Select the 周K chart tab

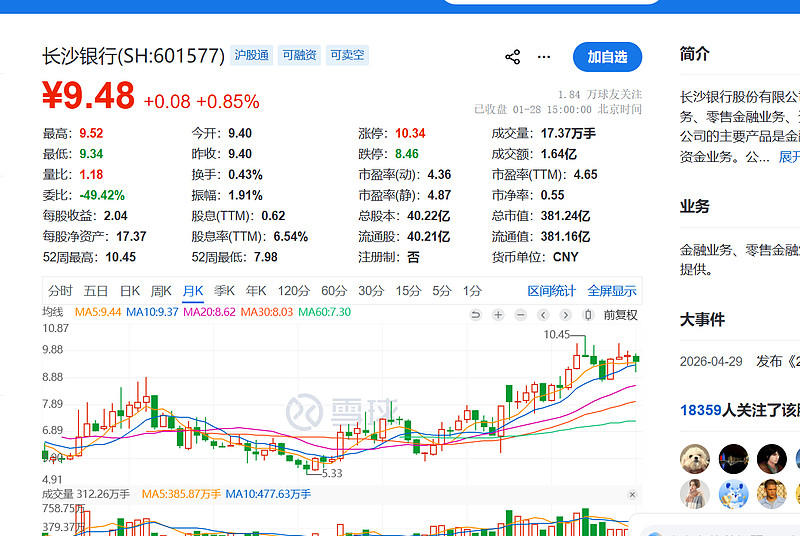click(161, 291)
